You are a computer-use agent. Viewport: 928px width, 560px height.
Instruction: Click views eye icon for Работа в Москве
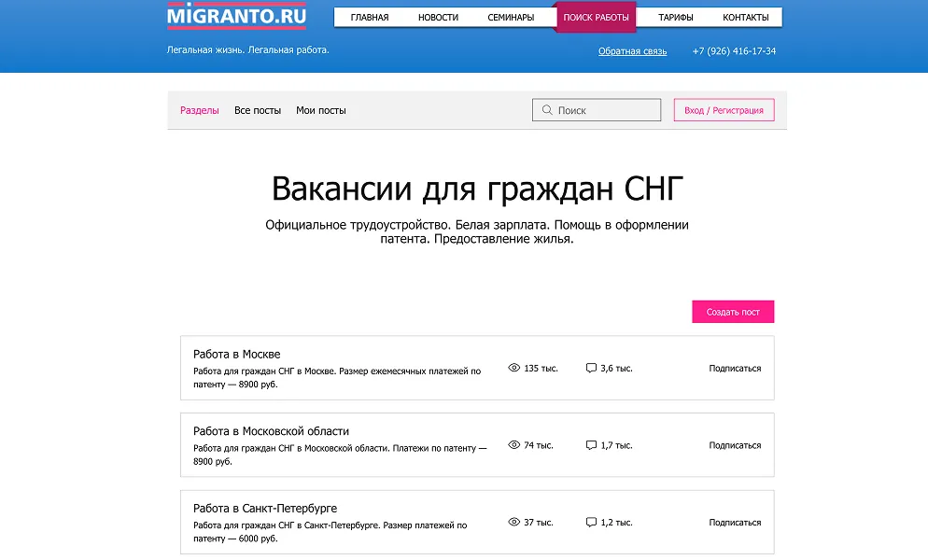pyautogui.click(x=513, y=369)
